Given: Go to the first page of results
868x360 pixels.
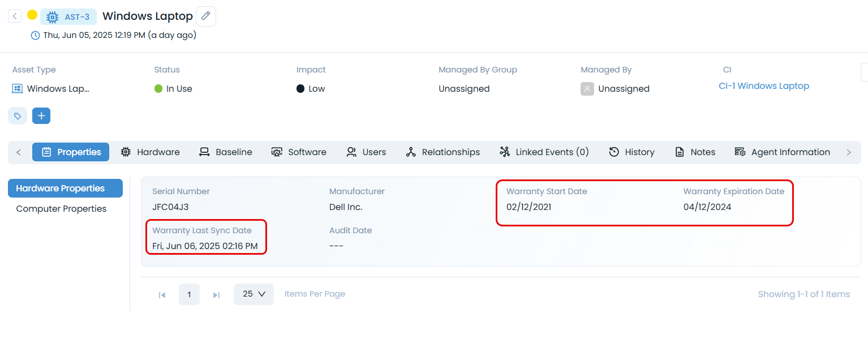Looking at the screenshot, I should tap(162, 294).
